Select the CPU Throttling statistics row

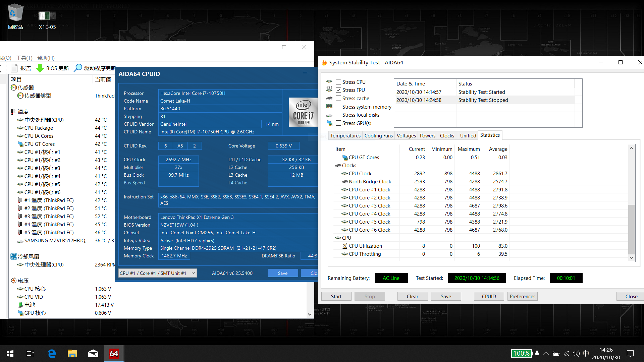click(x=480, y=254)
